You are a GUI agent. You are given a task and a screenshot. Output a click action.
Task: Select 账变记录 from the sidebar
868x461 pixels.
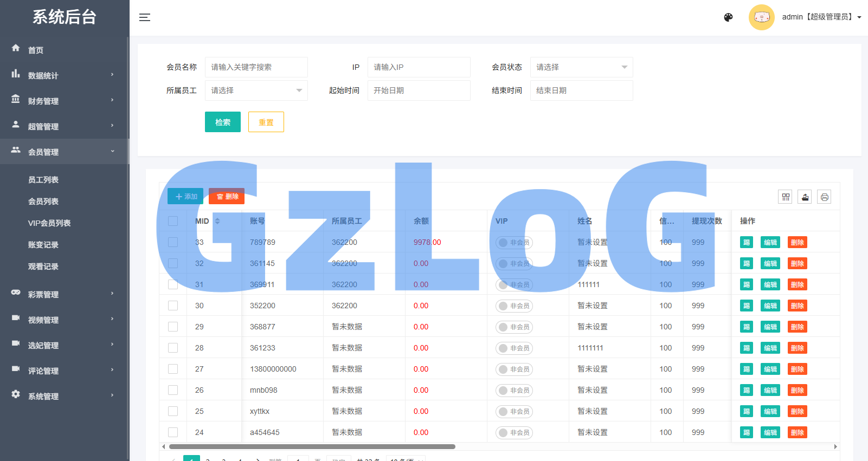pyautogui.click(x=43, y=245)
